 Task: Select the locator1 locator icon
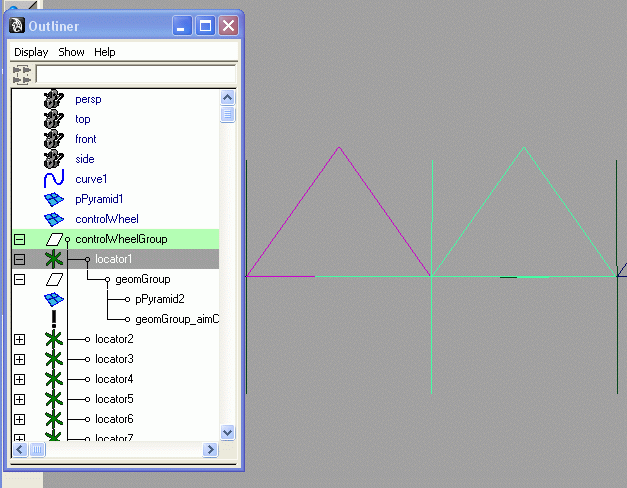pos(54,259)
